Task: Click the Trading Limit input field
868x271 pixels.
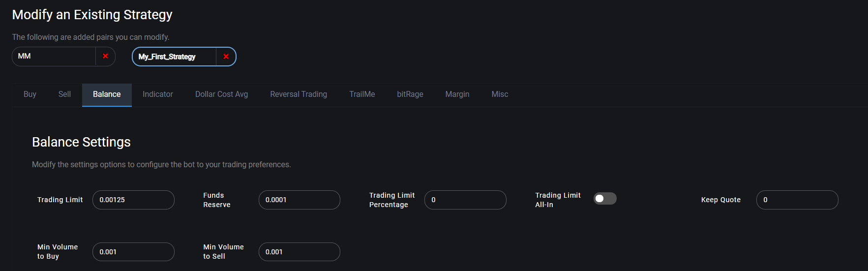Action: [x=133, y=200]
